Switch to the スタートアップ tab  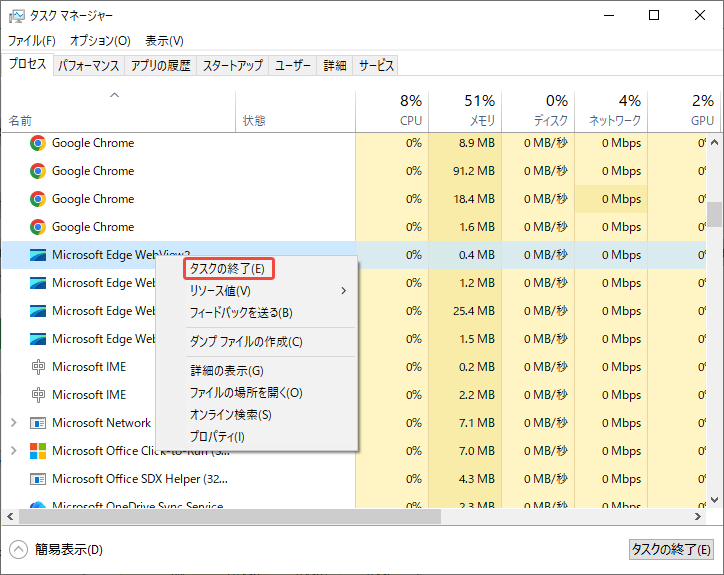click(x=233, y=66)
